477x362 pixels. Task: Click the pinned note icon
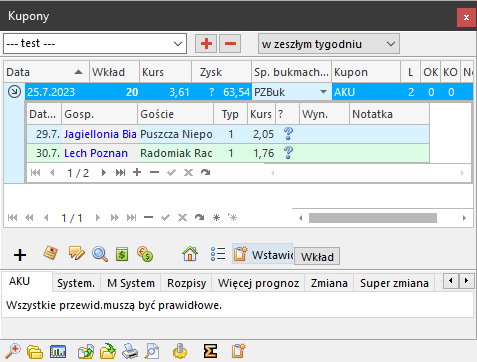pos(50,253)
